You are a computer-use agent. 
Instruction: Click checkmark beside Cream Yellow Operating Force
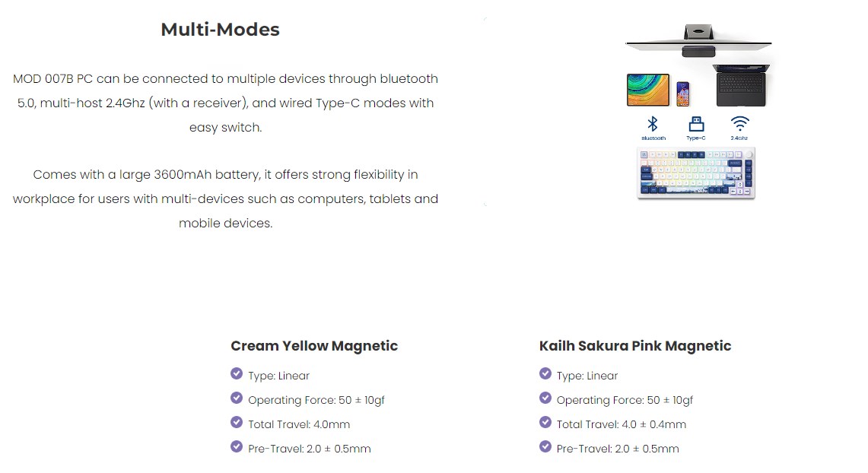237,398
